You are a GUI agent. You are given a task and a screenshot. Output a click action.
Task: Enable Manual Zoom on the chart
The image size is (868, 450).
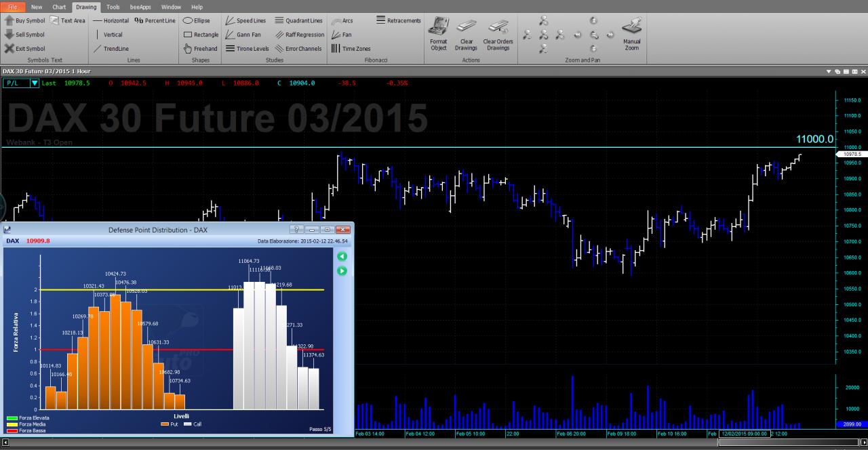point(632,35)
